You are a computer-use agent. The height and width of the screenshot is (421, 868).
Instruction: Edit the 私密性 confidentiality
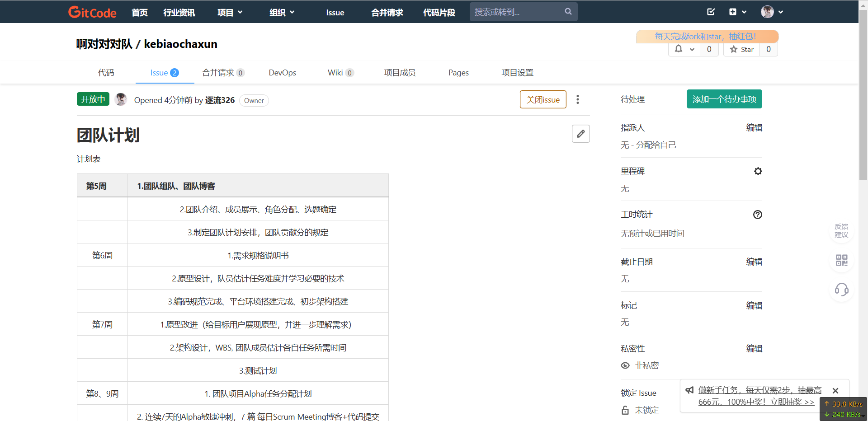point(754,349)
